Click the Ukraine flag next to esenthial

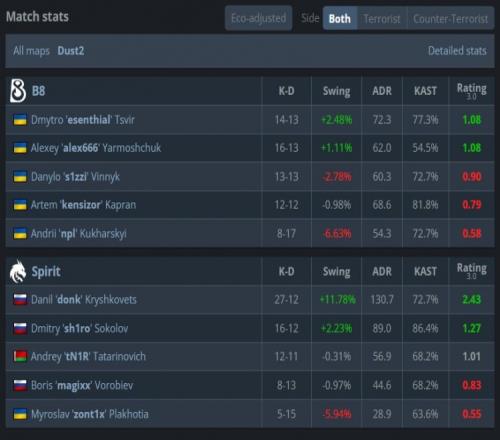20,120
